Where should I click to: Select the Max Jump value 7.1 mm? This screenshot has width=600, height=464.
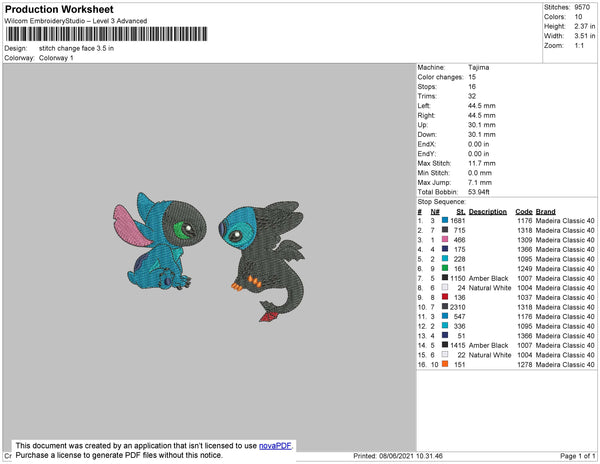click(x=480, y=182)
